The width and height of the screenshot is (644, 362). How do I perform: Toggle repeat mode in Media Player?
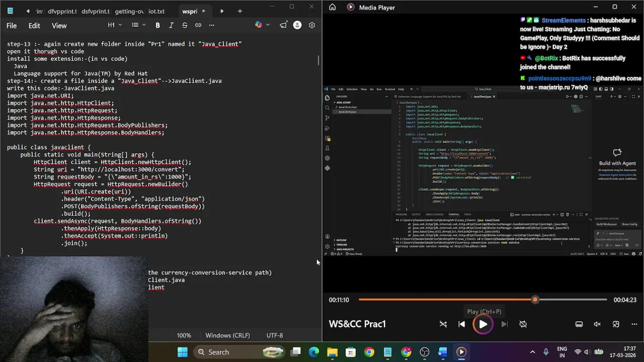tap(523, 324)
